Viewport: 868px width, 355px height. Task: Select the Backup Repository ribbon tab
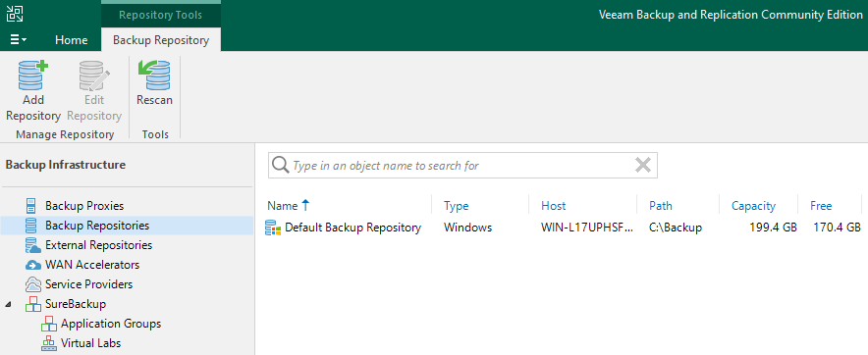point(161,40)
